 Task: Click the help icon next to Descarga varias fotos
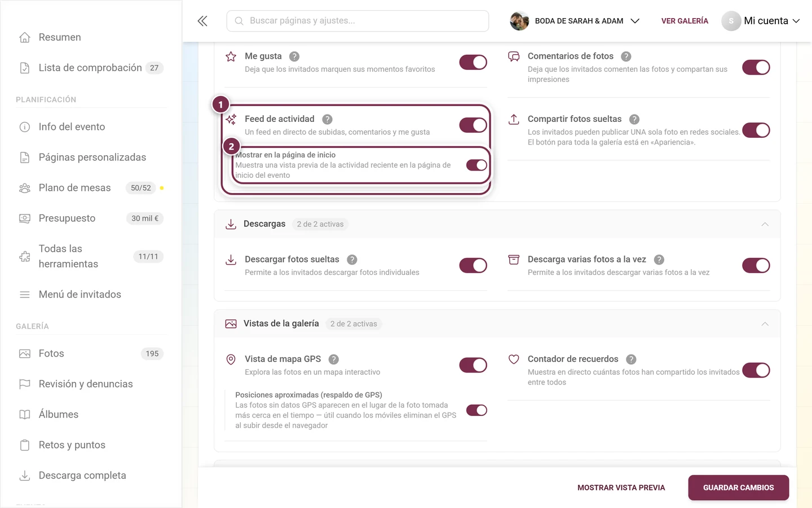[659, 260]
